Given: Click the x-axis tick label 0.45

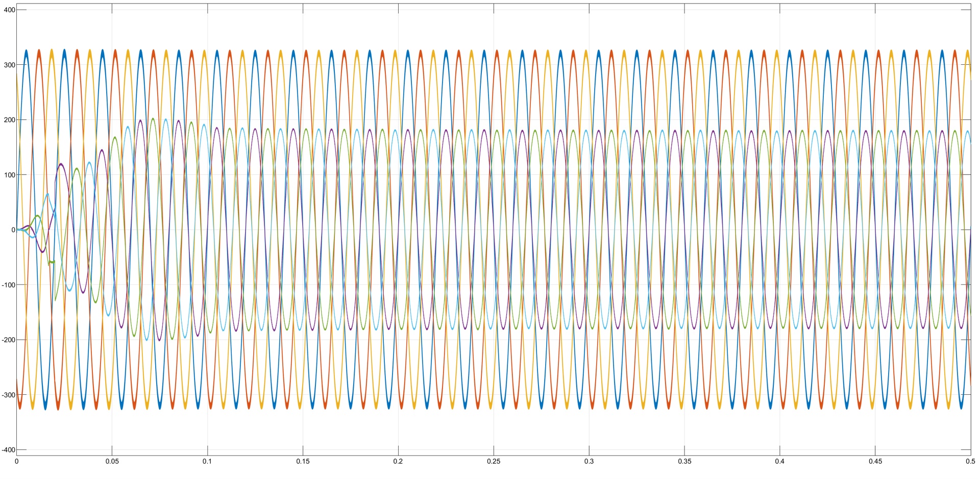Looking at the screenshot, I should click(x=875, y=462).
